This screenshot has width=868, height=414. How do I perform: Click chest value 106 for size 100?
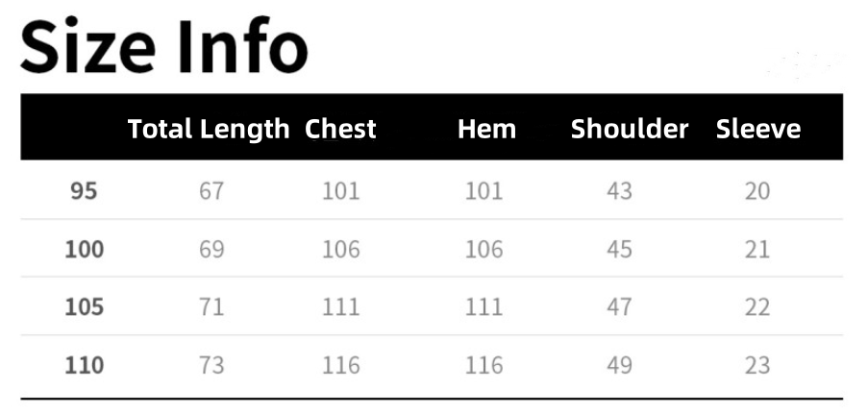pyautogui.click(x=341, y=250)
